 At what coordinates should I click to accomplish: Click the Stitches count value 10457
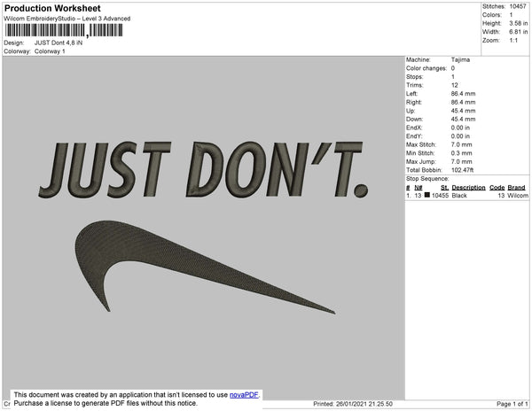click(x=516, y=5)
